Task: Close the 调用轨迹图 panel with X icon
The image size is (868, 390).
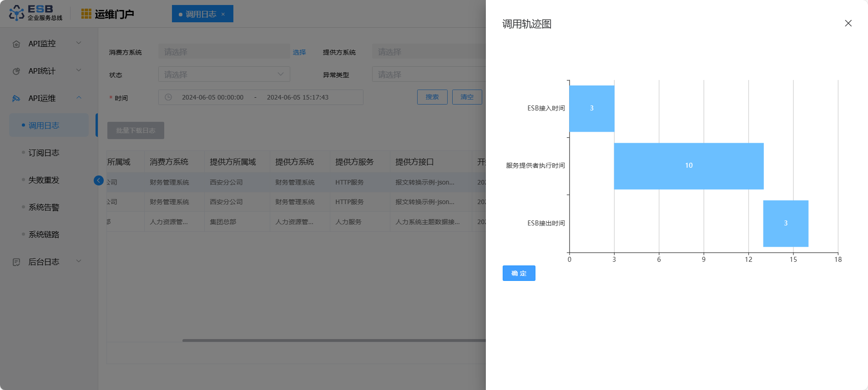Action: 848,23
